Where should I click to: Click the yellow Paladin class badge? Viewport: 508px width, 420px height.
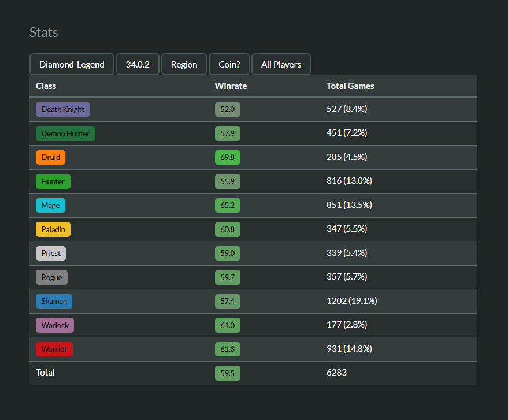(53, 229)
